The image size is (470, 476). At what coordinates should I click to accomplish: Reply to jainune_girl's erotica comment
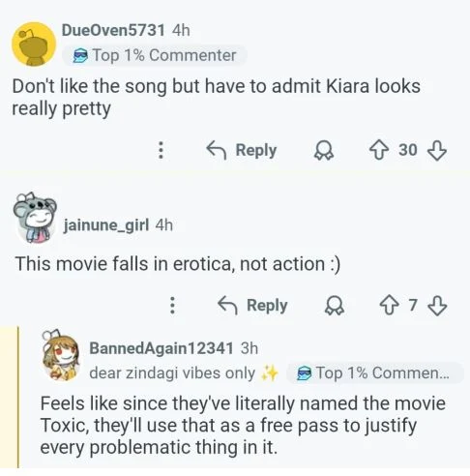click(252, 305)
